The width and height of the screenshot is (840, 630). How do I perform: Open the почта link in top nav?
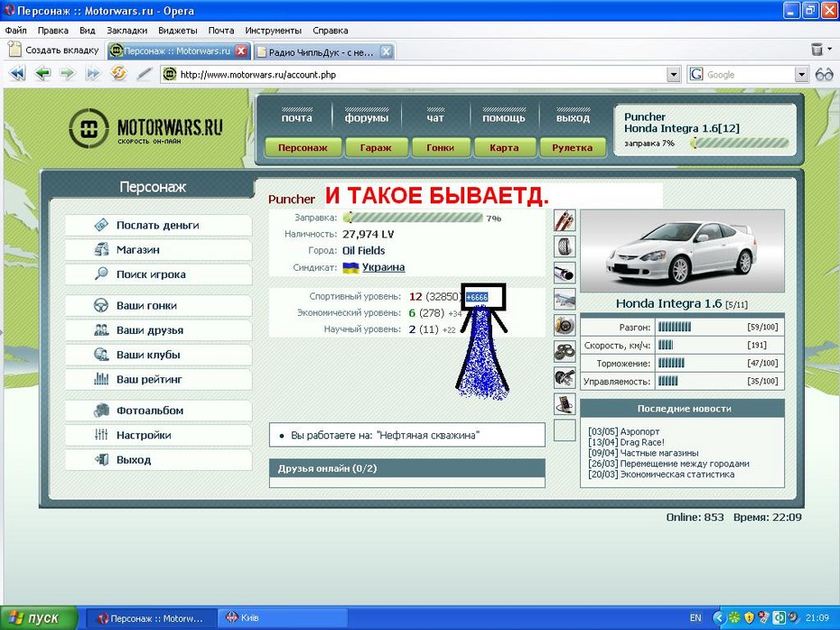click(297, 117)
